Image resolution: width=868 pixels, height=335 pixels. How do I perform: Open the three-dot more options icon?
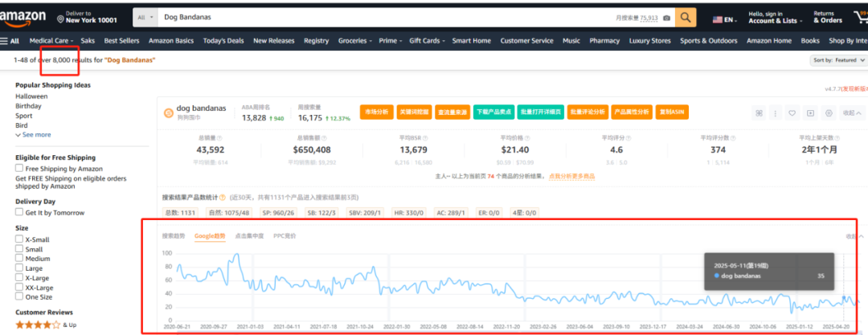click(x=775, y=113)
